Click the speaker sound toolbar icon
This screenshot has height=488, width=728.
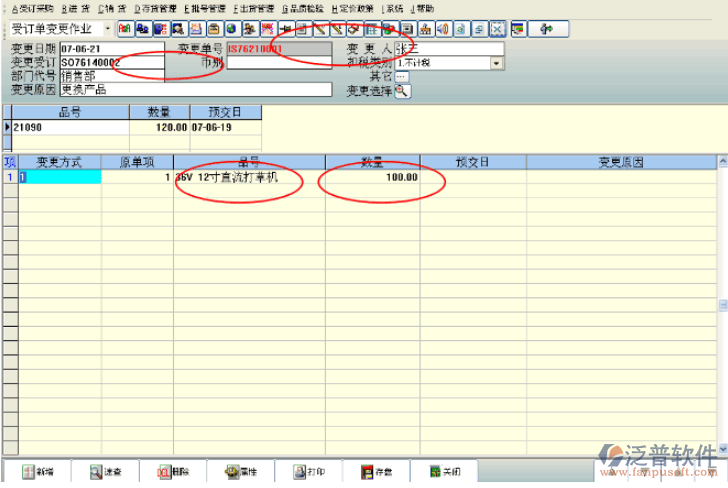coord(442,29)
